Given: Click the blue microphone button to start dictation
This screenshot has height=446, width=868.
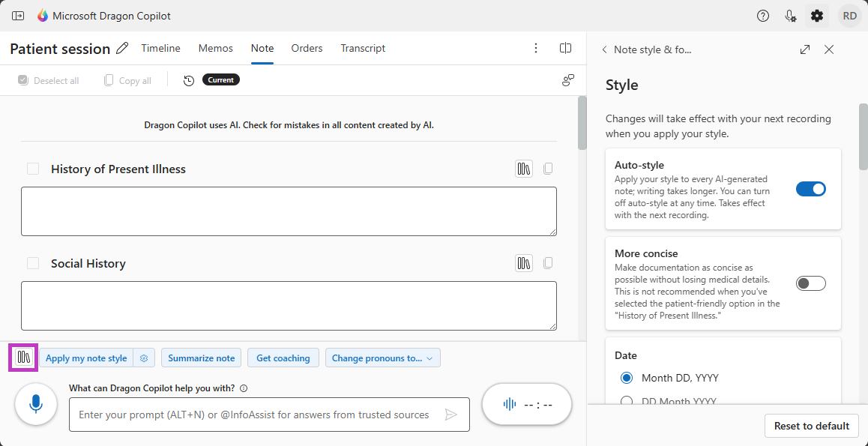Looking at the screenshot, I should tap(36, 404).
